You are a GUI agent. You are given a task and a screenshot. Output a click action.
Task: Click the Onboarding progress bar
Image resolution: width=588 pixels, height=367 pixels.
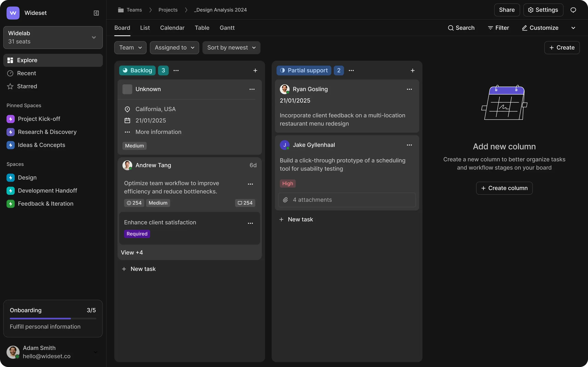click(x=53, y=318)
